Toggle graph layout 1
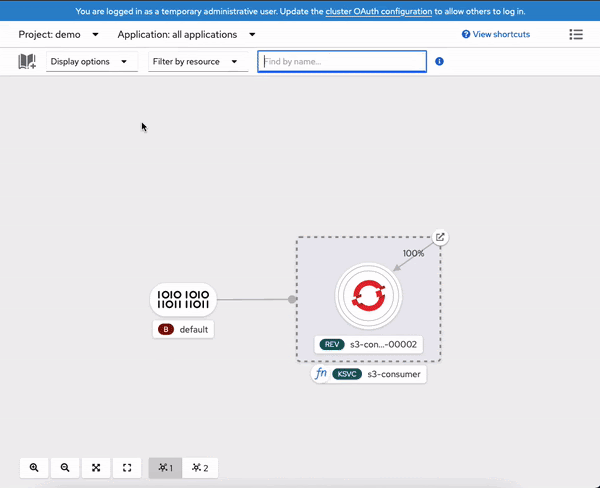Image resolution: width=600 pixels, height=488 pixels. coord(165,467)
